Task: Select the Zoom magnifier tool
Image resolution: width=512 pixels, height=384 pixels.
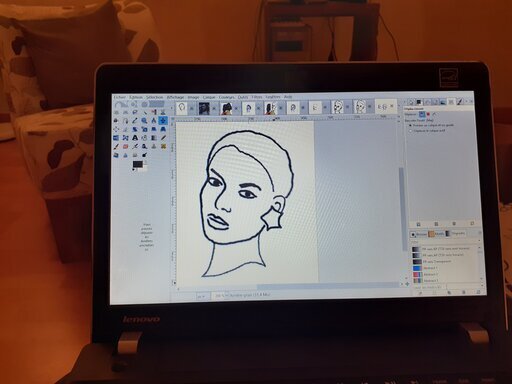Action: click(144, 121)
